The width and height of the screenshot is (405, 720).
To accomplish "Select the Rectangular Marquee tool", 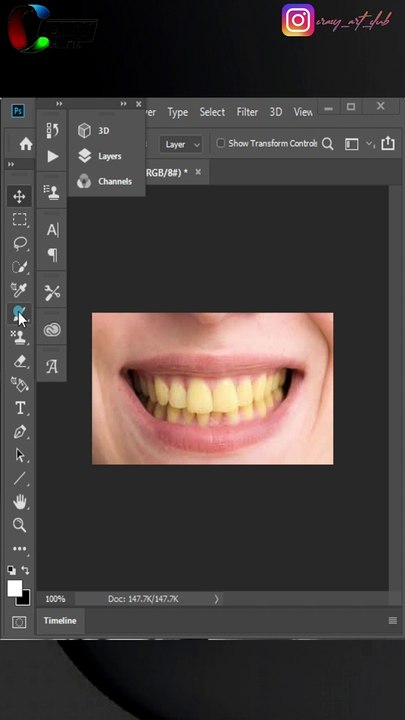I will [19, 219].
